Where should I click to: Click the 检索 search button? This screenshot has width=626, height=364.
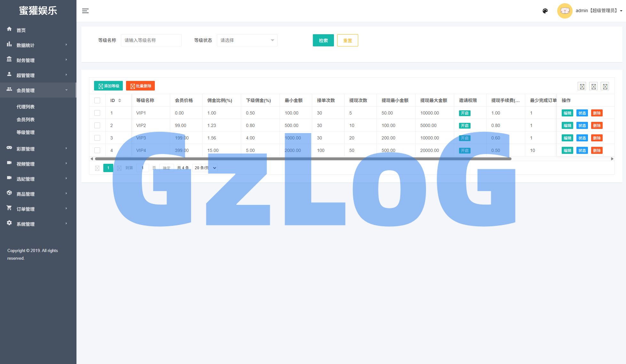pos(323,40)
